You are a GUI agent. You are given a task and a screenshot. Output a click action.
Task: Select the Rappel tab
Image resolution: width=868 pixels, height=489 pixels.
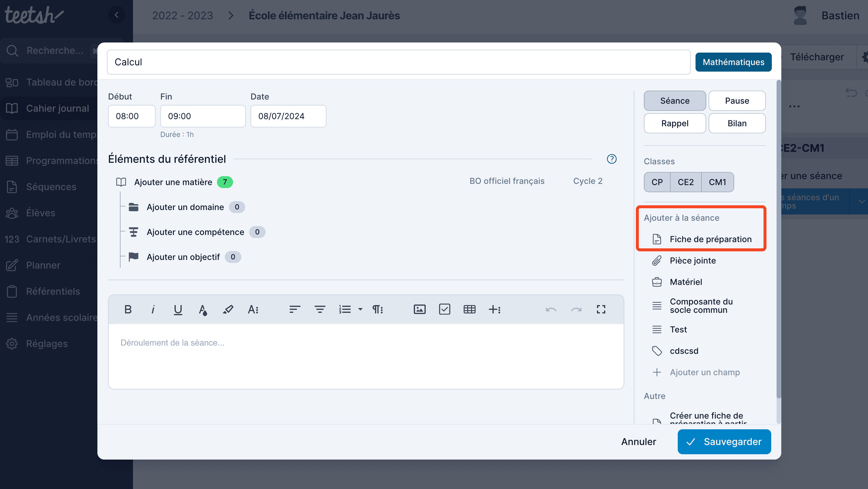coord(674,123)
